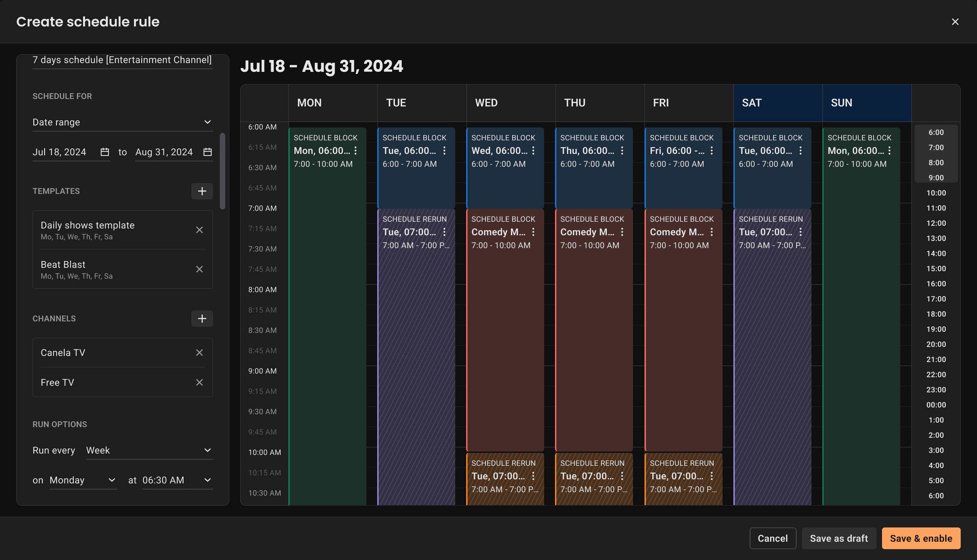Screen dimensions: 977x560
Task: Add a new template with plus icon
Action: click(x=202, y=191)
